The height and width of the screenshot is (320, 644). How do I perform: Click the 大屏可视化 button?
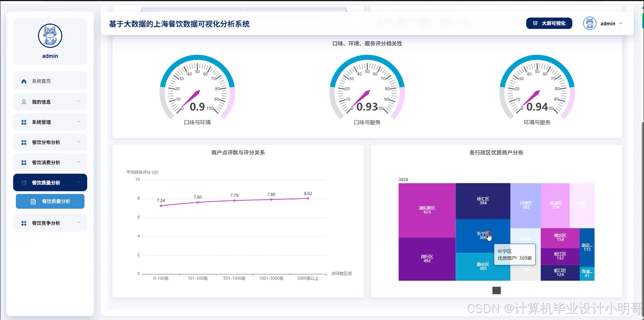(549, 23)
